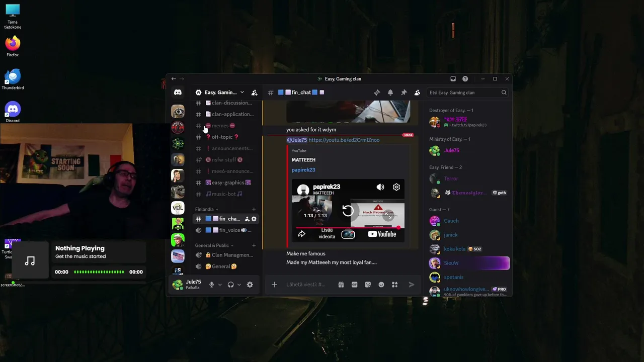Mute the embedded video volume

coord(380,187)
